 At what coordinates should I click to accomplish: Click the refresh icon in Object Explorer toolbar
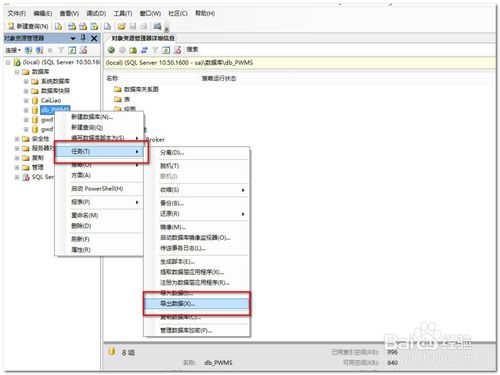coord(72,50)
